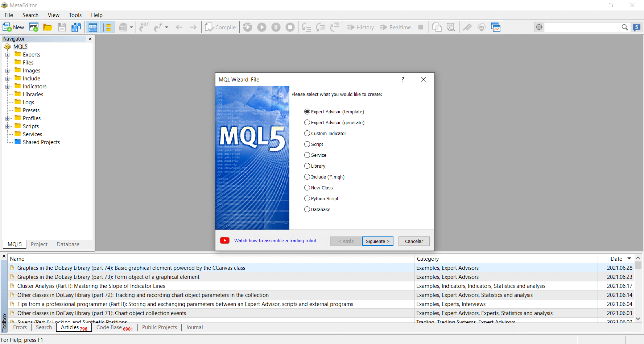Click the trading terminal chart icon

pos(496,27)
